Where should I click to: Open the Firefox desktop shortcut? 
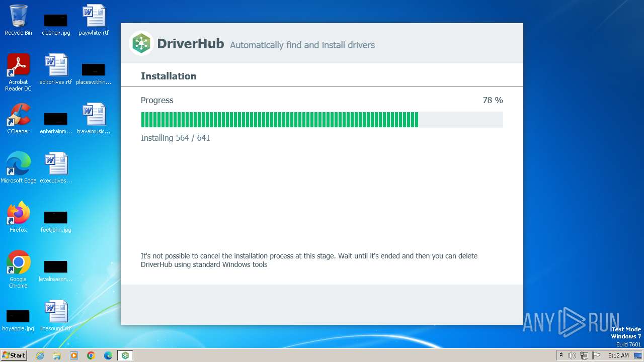click(x=18, y=217)
